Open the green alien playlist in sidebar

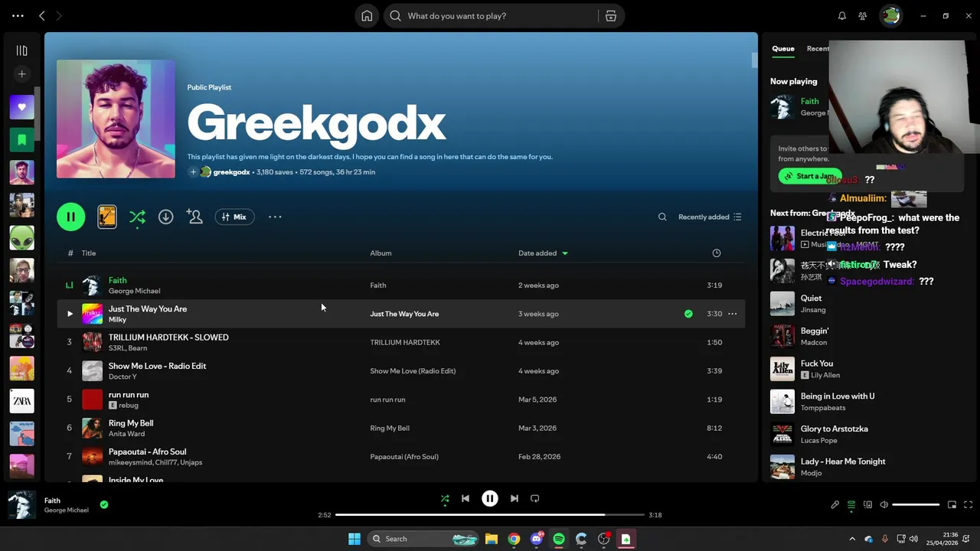pos(21,238)
